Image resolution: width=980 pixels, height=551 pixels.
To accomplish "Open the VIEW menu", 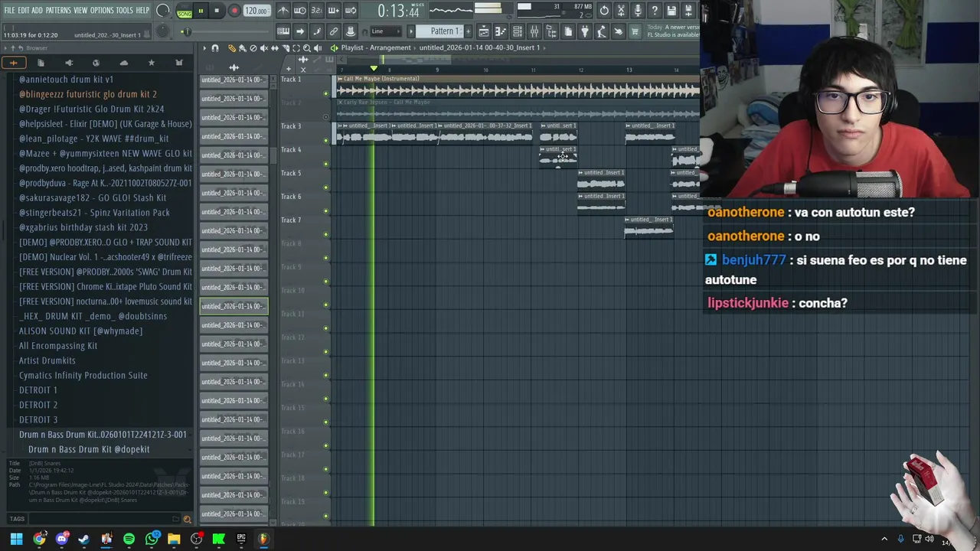I will [x=80, y=11].
